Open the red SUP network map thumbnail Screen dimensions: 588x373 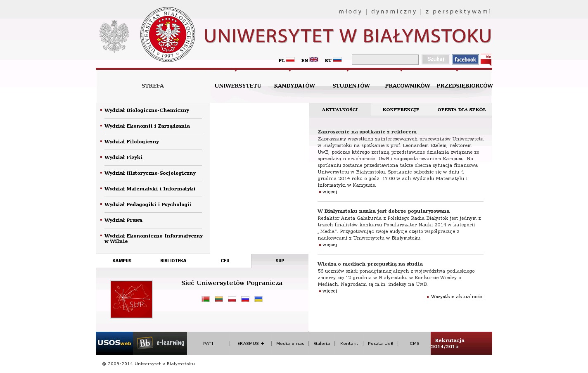pos(131,299)
